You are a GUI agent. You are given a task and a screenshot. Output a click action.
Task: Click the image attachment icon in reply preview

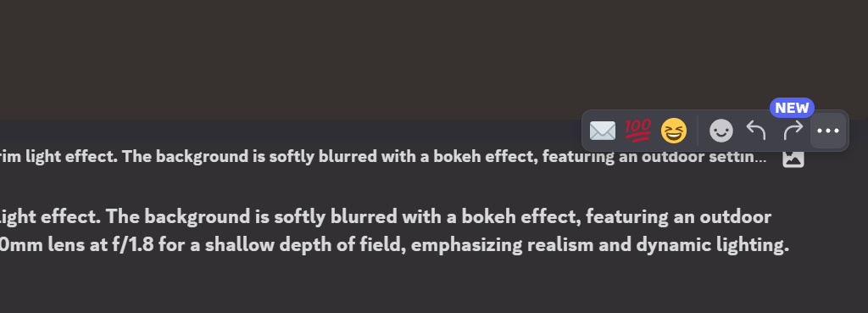(793, 158)
